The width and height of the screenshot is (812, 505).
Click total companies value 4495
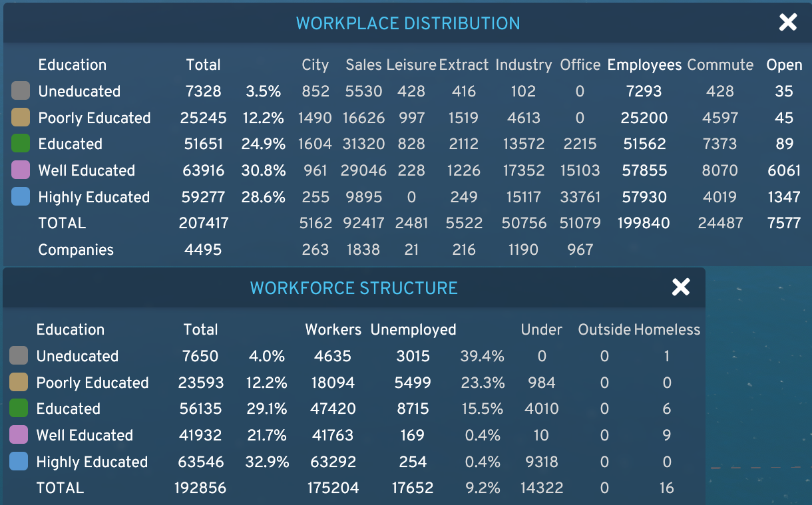tap(203, 250)
